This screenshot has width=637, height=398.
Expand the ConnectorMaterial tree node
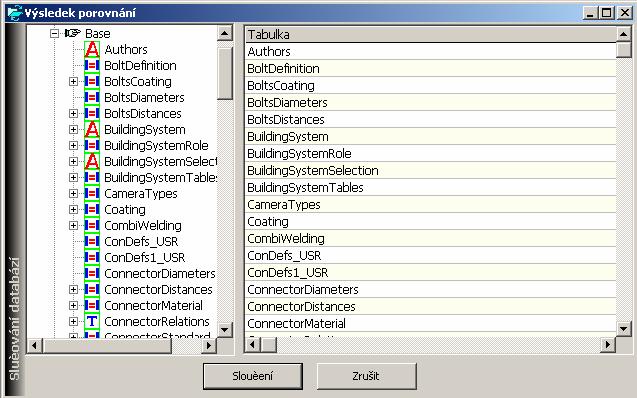73,305
